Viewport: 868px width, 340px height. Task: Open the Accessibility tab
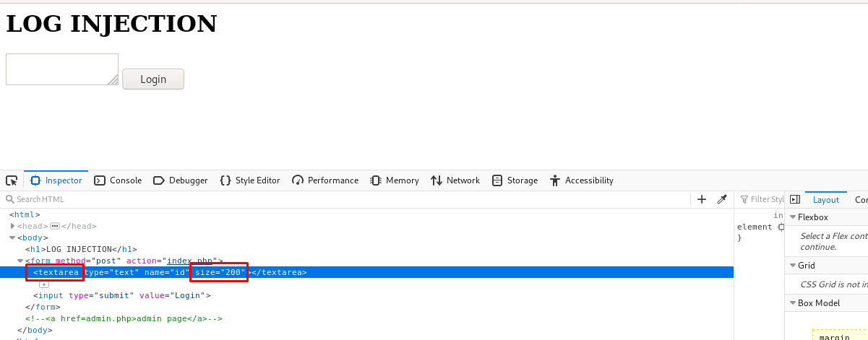[582, 180]
